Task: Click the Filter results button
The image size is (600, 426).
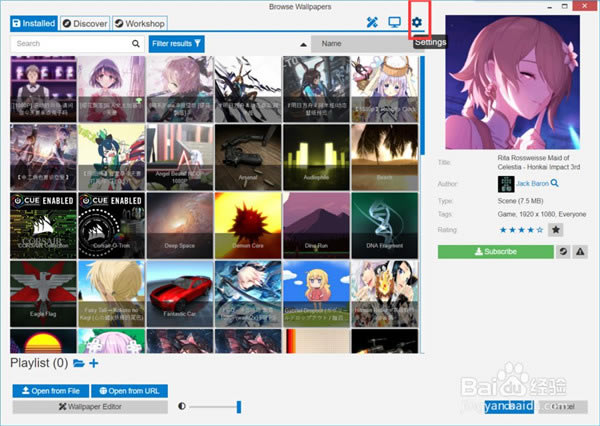Action: point(176,44)
